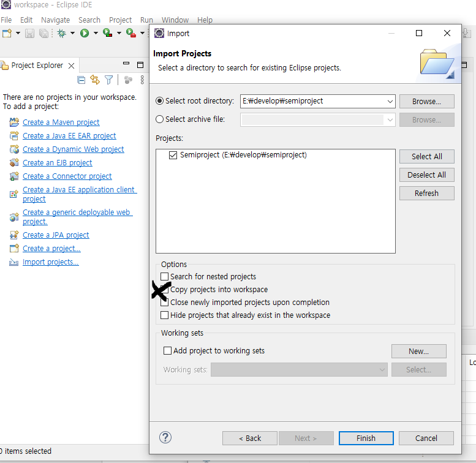Viewport: 476px width, 463px height.
Task: Open the Navigate menu
Action: tap(56, 20)
